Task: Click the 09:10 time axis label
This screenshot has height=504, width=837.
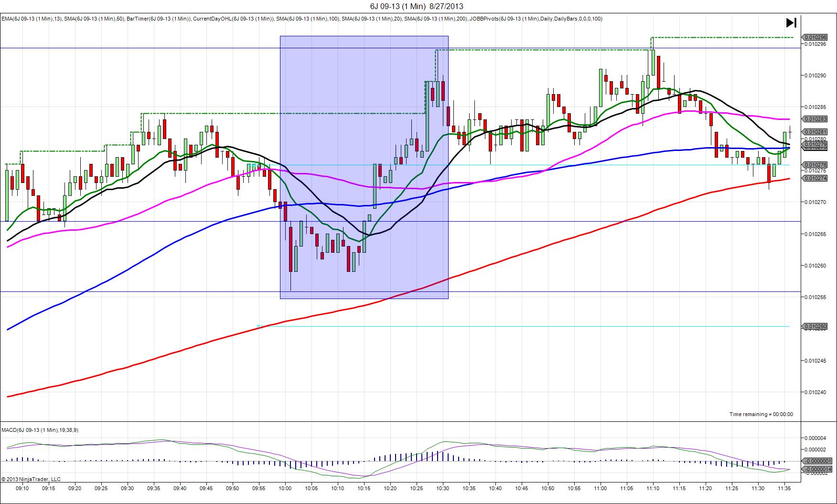Action: [x=22, y=489]
